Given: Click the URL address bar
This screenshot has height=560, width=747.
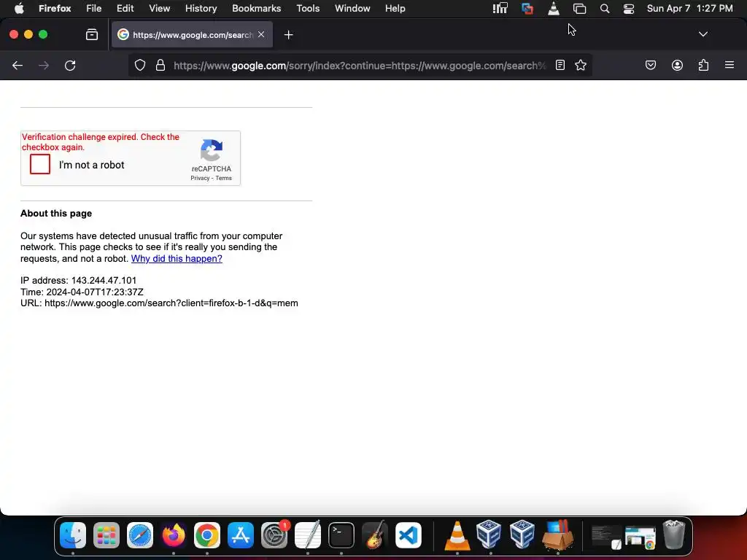Looking at the screenshot, I should point(360,66).
